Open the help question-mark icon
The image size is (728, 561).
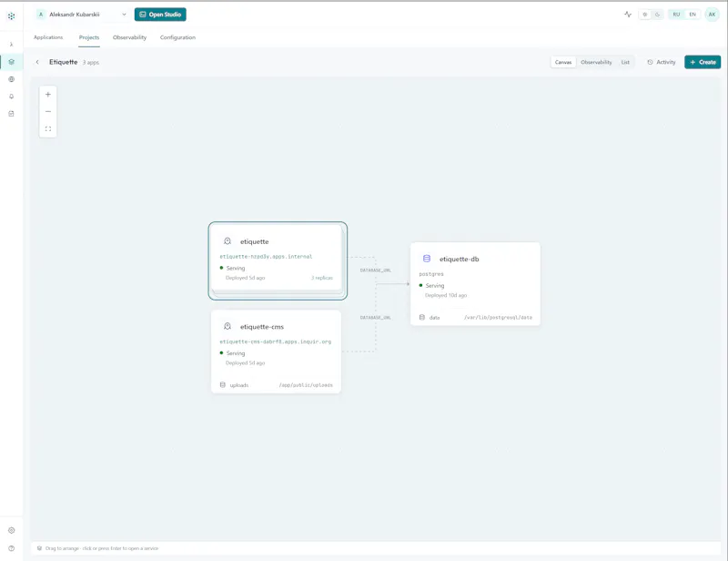11,548
